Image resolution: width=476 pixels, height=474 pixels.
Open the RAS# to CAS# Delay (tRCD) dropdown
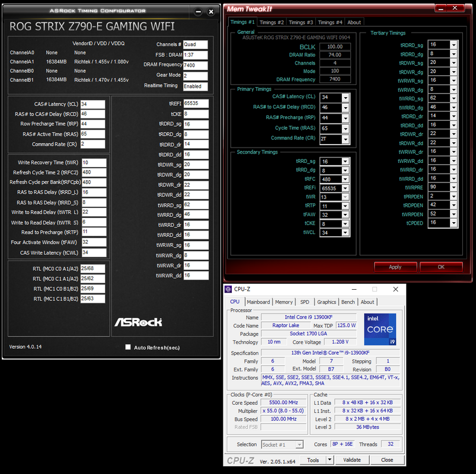(346, 108)
